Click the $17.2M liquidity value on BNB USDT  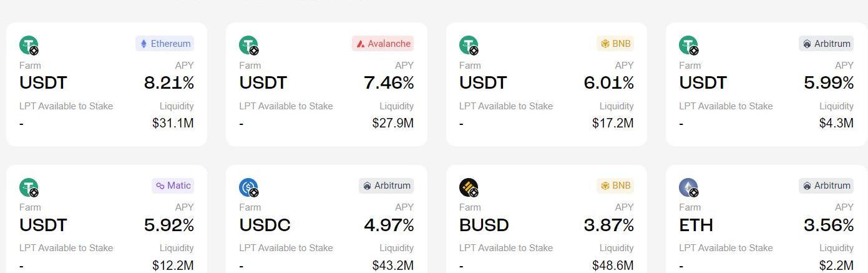613,124
